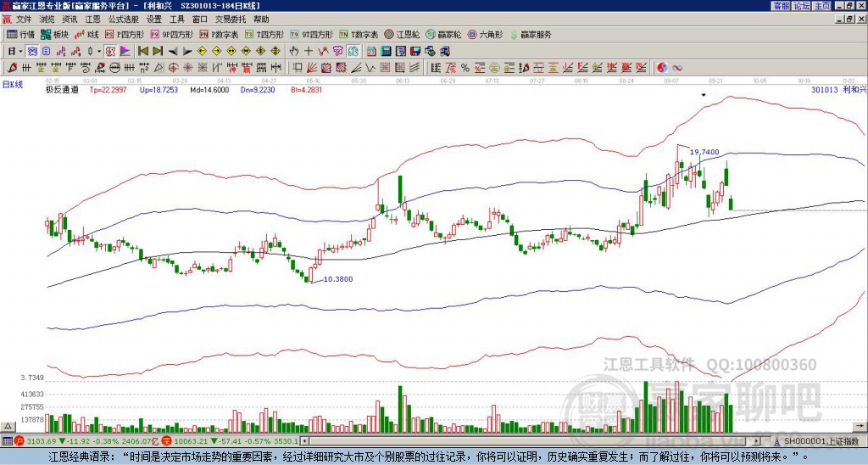Click the percent % tool icon
Viewport: 868px width, 465px height.
coord(465,68)
